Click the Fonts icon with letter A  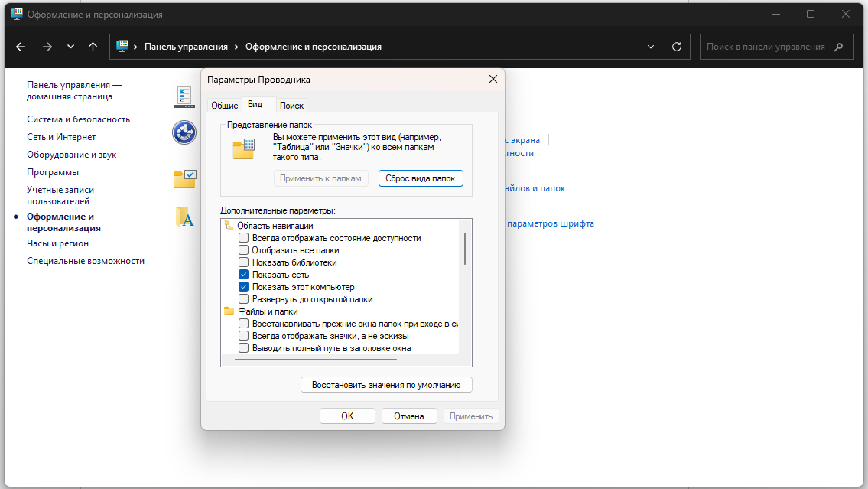click(x=184, y=217)
